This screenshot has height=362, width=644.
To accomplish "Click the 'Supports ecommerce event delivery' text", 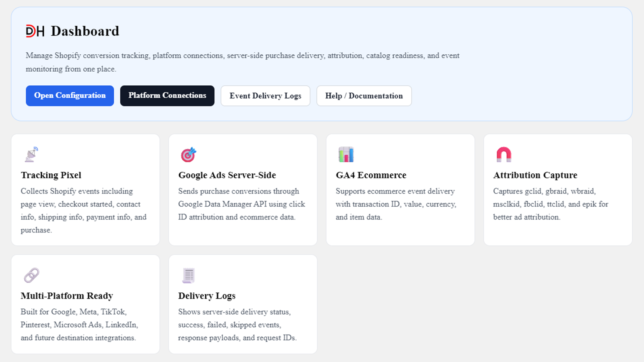I will pyautogui.click(x=396, y=204).
